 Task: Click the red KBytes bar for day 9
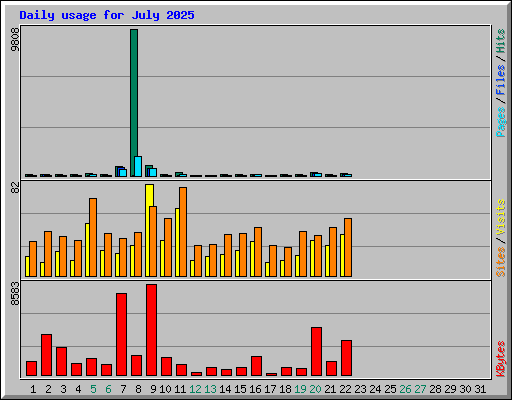click(x=151, y=330)
